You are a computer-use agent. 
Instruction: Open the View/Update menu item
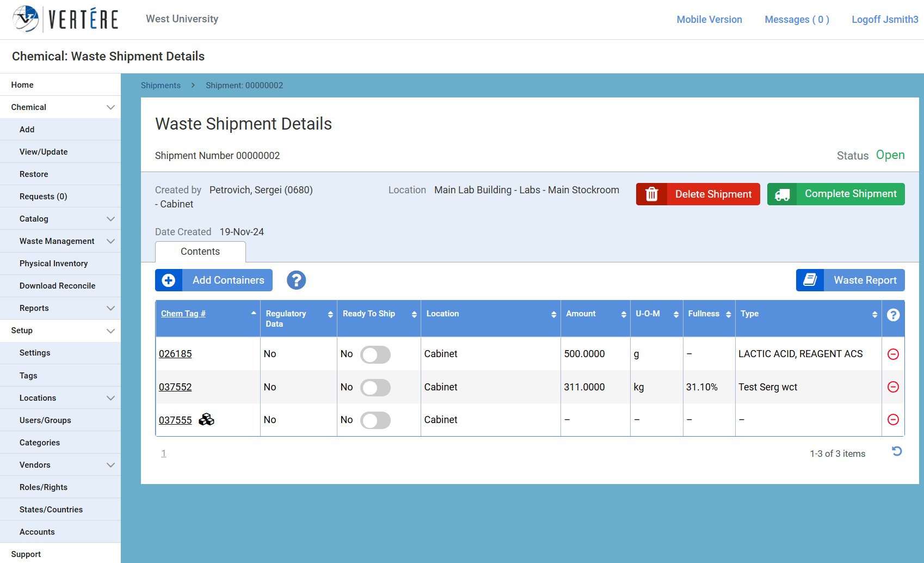[x=60, y=152]
